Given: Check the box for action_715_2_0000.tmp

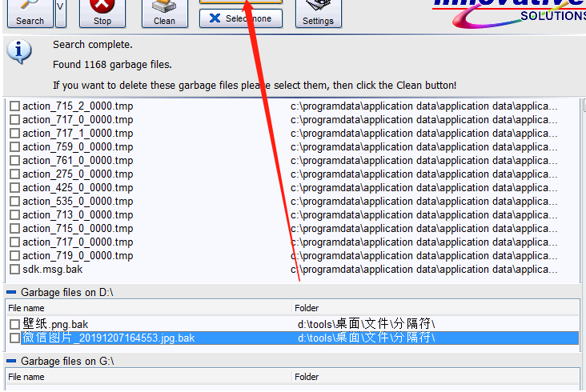Looking at the screenshot, I should point(14,106).
